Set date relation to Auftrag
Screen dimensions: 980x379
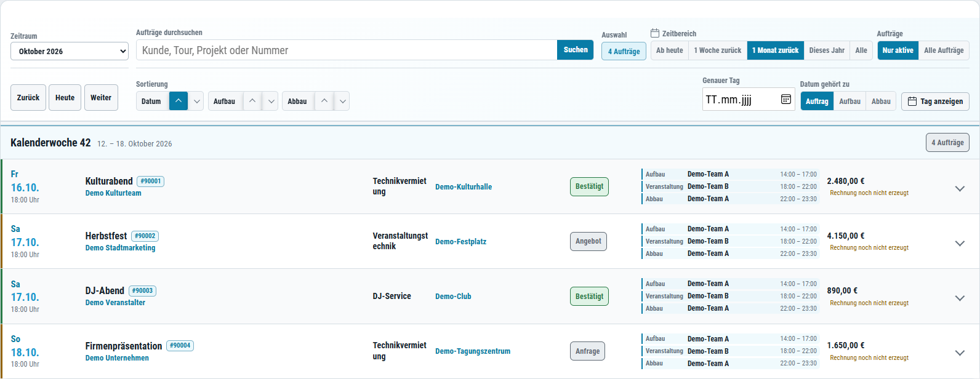point(817,102)
